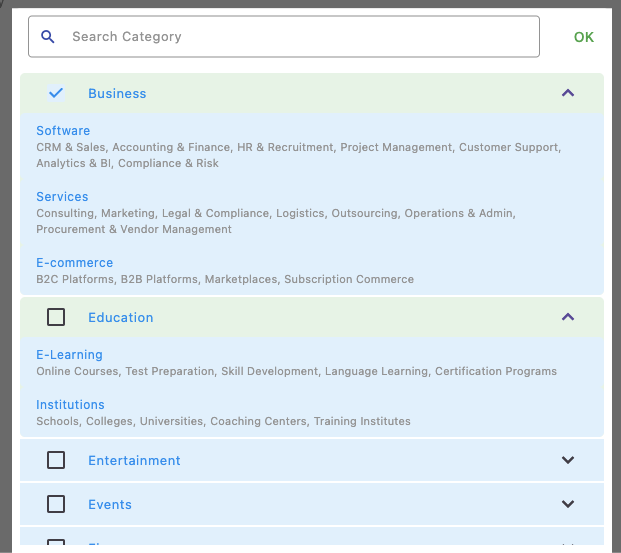Expand the Entertainment category arrow
This screenshot has width=621, height=553.
pyautogui.click(x=568, y=460)
